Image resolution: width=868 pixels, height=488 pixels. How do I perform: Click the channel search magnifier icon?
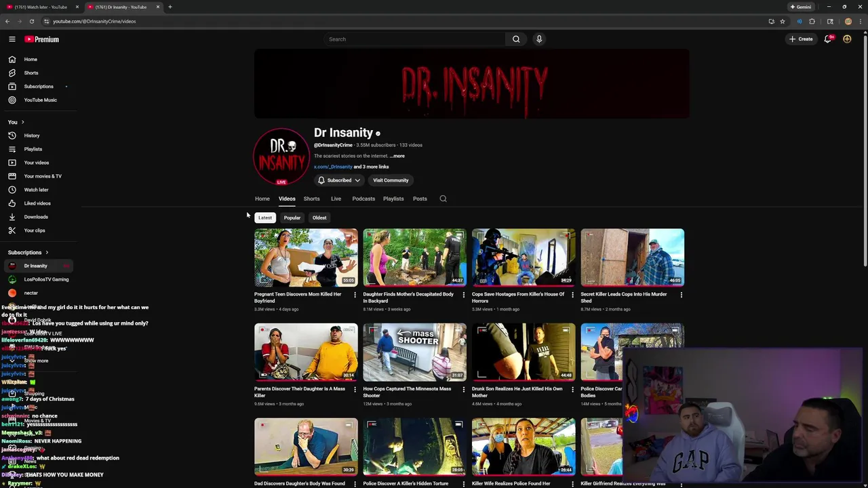443,199
